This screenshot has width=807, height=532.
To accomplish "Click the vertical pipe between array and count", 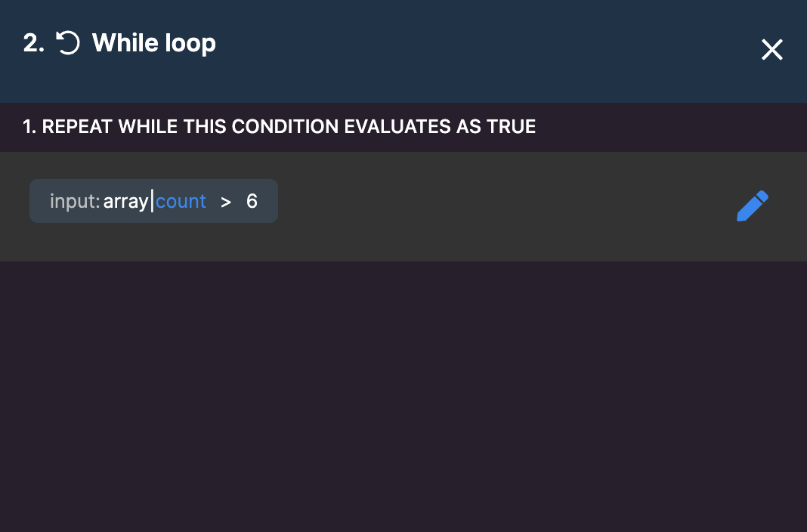I will (x=152, y=201).
